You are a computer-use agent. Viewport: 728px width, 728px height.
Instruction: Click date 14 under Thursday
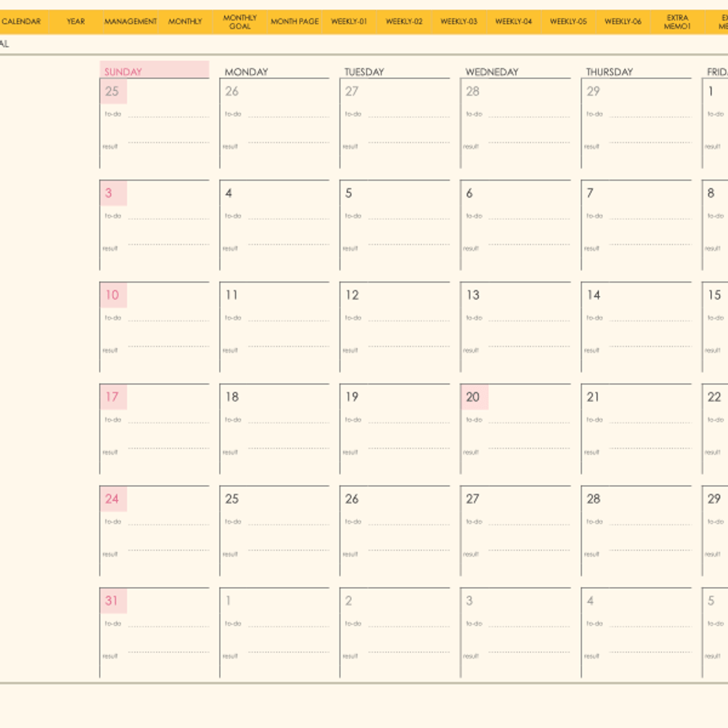pos(593,295)
